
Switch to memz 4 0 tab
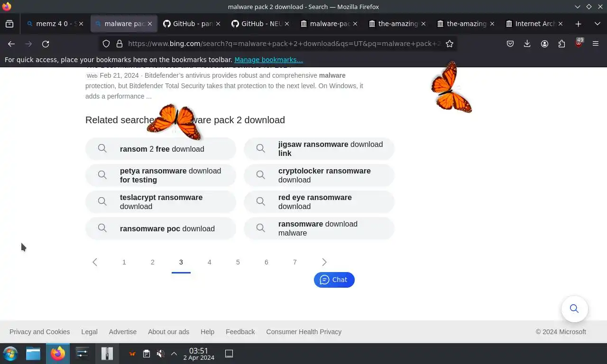[x=55, y=24]
